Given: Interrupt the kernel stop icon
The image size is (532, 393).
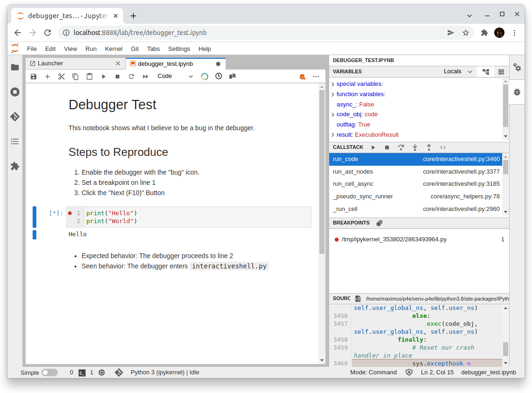Looking at the screenshot, I should click(117, 77).
